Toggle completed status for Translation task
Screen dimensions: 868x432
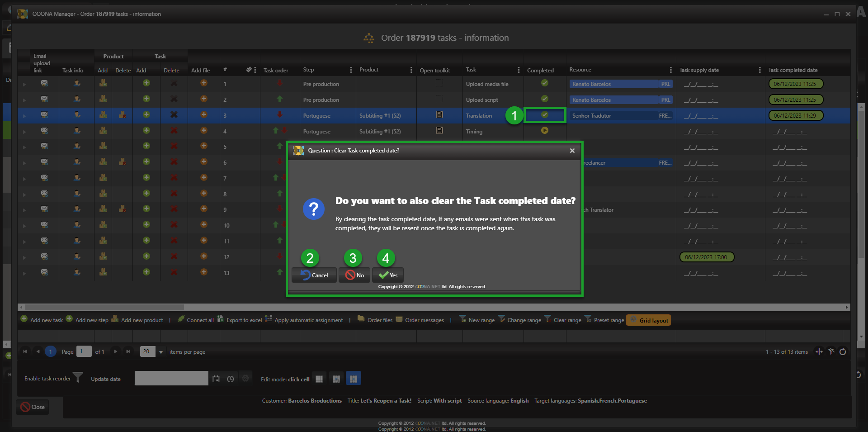[x=545, y=115]
